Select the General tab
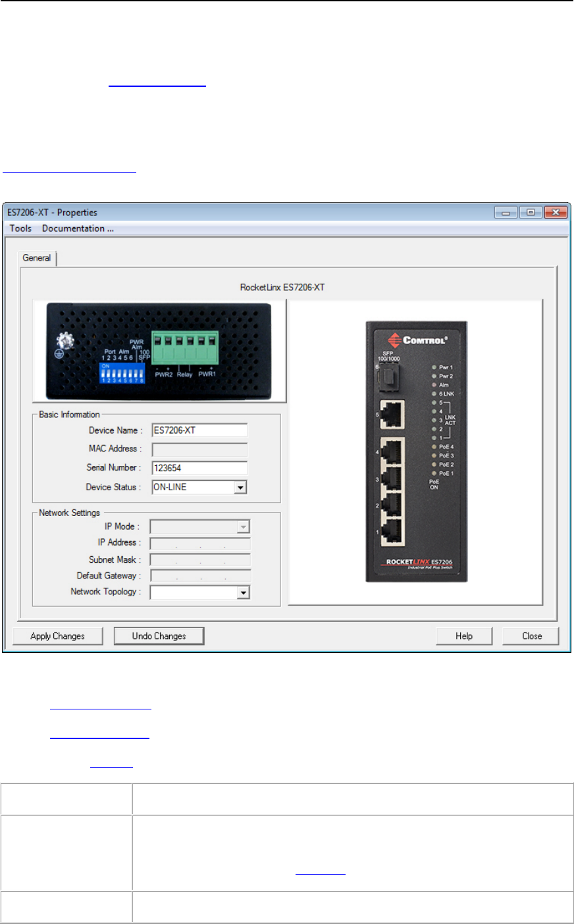 coord(37,258)
